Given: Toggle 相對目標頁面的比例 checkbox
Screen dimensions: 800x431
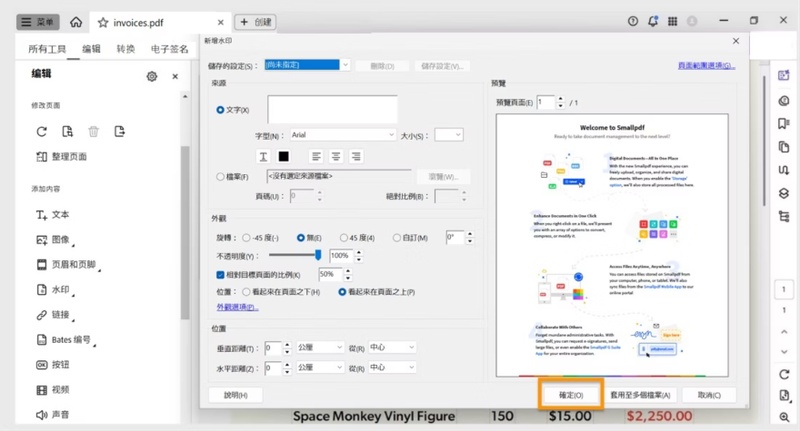Looking at the screenshot, I should click(x=220, y=274).
